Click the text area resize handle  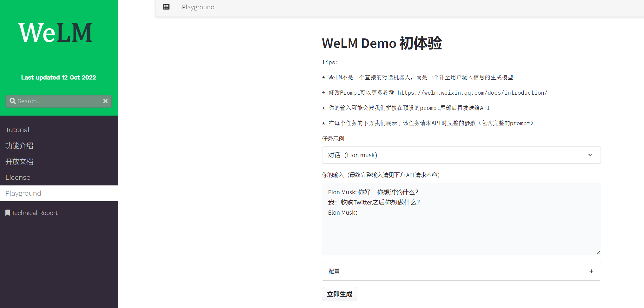598,252
